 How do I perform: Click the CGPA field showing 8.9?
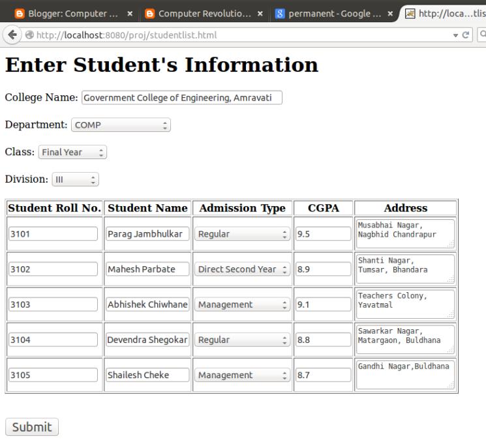click(324, 269)
